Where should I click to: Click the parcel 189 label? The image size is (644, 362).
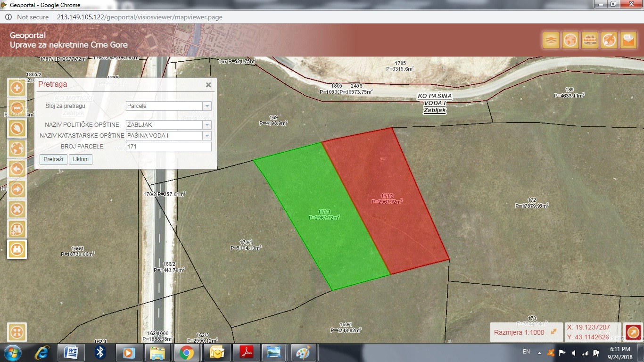pyautogui.click(x=570, y=92)
